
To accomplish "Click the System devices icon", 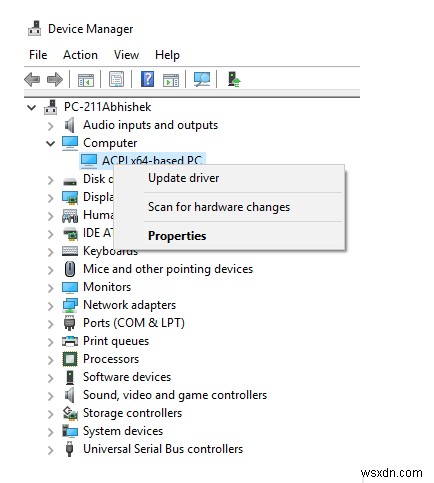I will pos(70,431).
